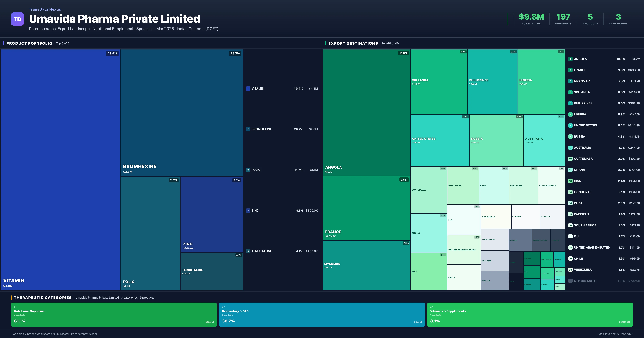The height and width of the screenshot is (338, 644).
Task: Click the rank 10 badge beside GUATEMALA
Action: point(570,159)
